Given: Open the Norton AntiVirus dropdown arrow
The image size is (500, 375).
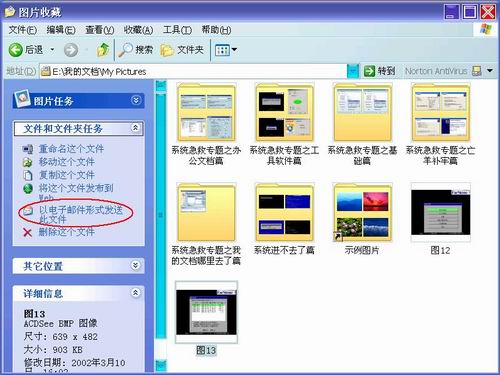Looking at the screenshot, I should 490,71.
